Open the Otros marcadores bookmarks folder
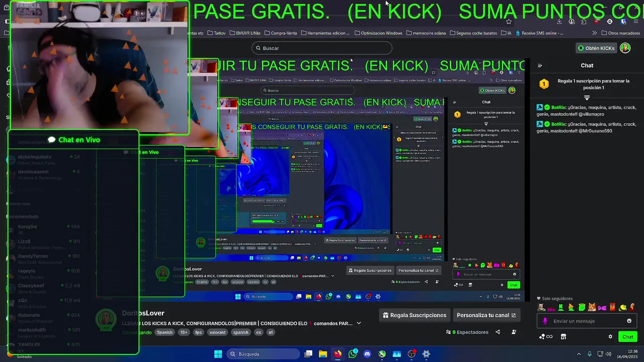644x362 pixels. [620, 33]
